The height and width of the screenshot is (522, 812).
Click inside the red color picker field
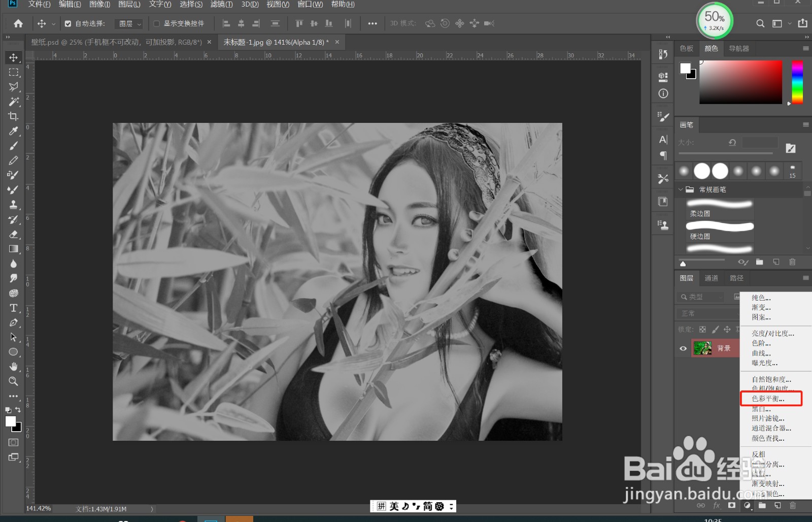coord(741,82)
